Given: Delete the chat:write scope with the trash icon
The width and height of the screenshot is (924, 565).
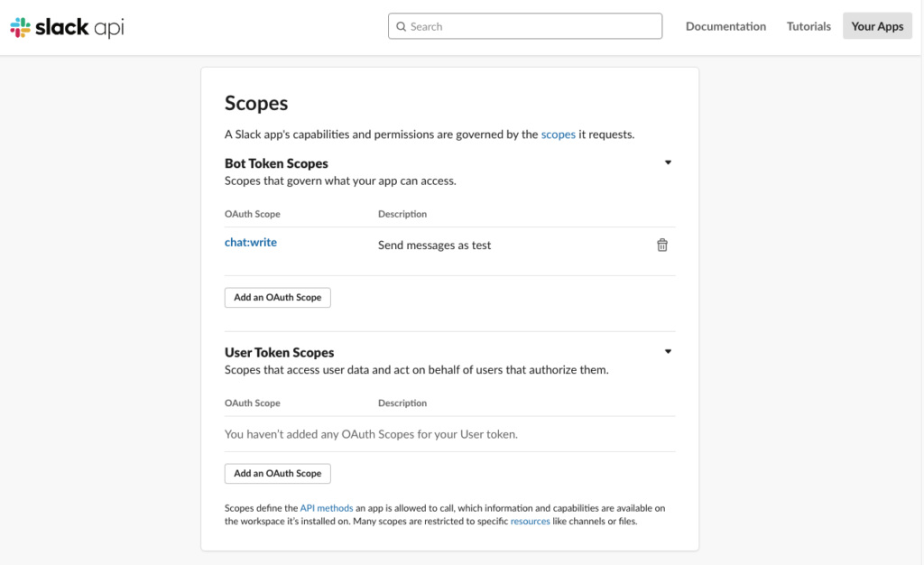Looking at the screenshot, I should (x=662, y=245).
